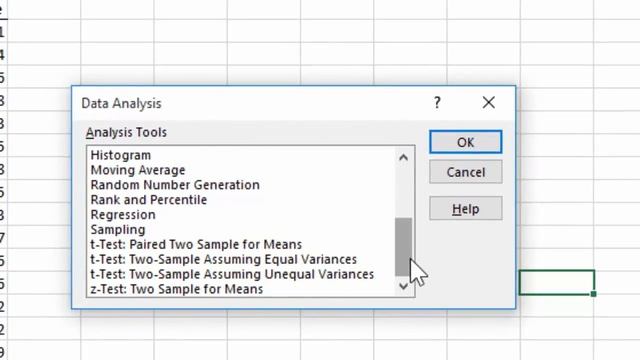Click the scroll up arrow in Analysis Tools
Image resolution: width=640 pixels, height=360 pixels.
(403, 158)
